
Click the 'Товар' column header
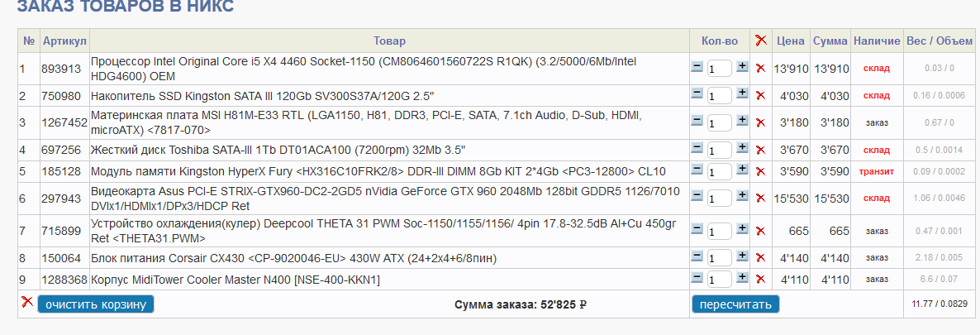click(x=389, y=41)
